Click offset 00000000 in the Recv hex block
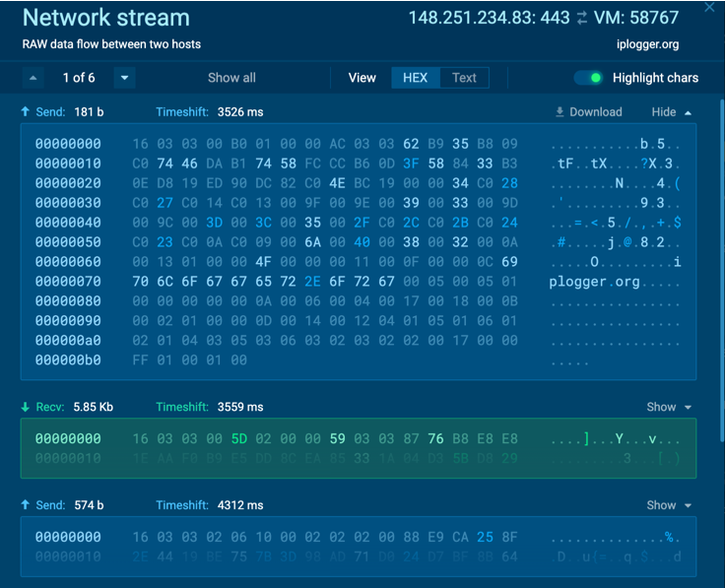Image resolution: width=725 pixels, height=588 pixels. click(68, 438)
